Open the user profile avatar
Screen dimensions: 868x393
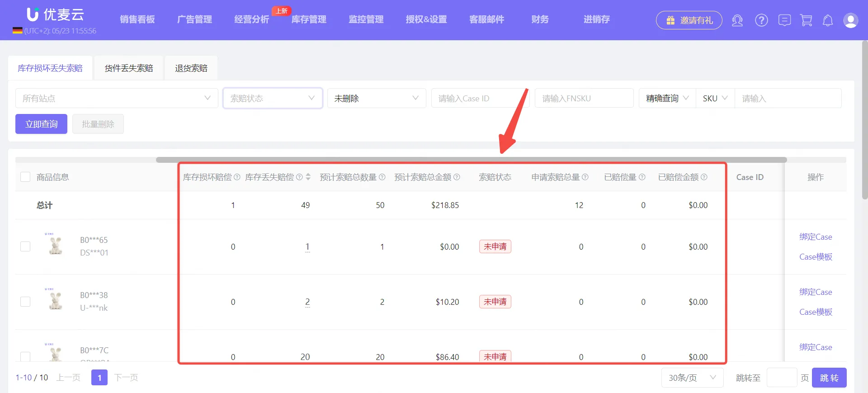click(x=850, y=20)
